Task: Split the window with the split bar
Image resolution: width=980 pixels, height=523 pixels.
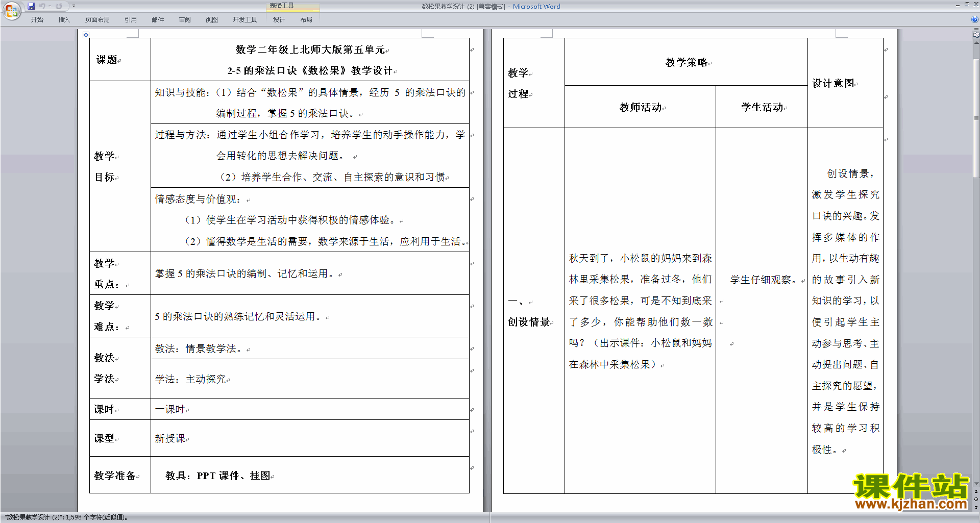Action: pyautogui.click(x=976, y=29)
